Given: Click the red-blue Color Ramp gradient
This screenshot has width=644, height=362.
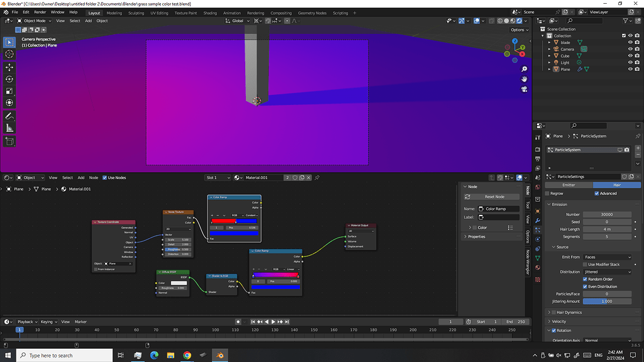Looking at the screenshot, I should click(x=234, y=221).
